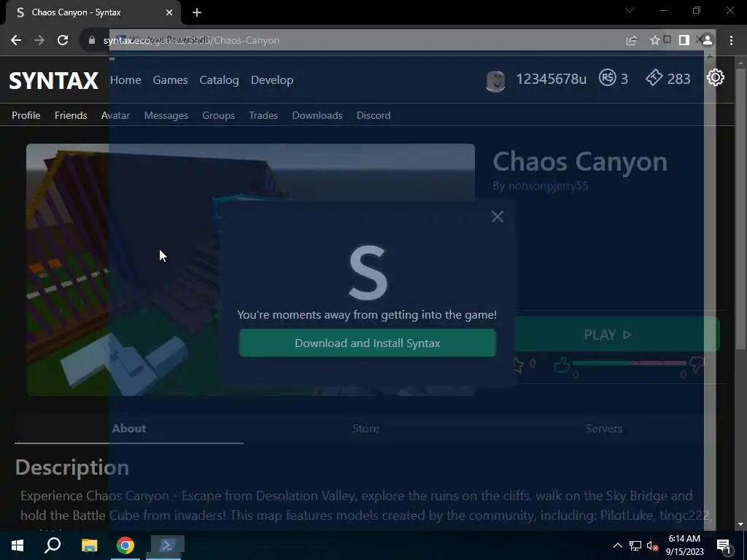Bookmark page with star icon
The image size is (747, 560).
(654, 41)
